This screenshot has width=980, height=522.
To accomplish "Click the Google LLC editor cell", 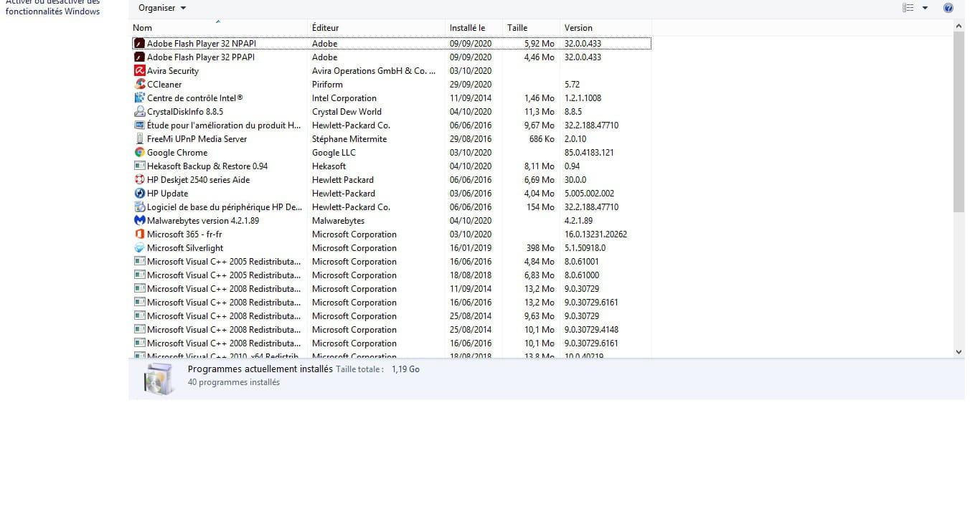I will tap(334, 153).
